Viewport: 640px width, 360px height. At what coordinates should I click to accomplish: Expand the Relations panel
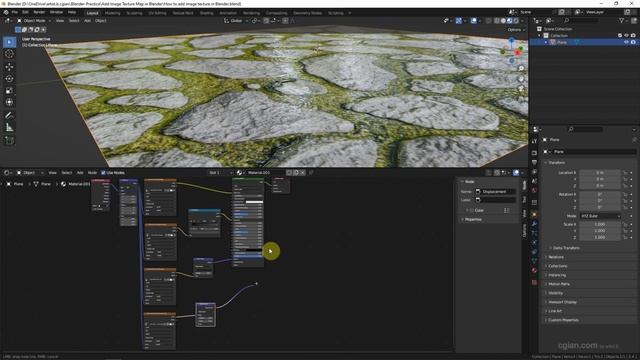[556, 257]
